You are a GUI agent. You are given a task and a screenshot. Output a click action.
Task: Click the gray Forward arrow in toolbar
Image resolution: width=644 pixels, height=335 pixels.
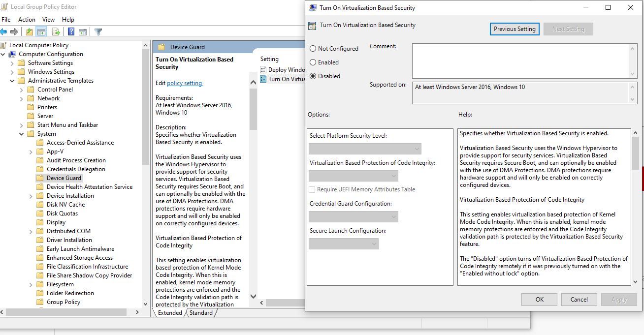14,32
